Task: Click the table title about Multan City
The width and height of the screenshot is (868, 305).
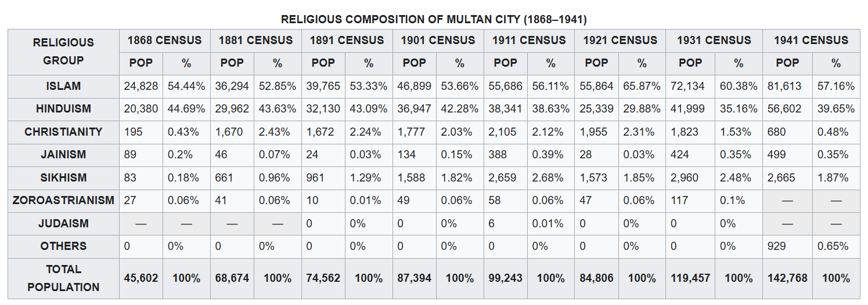Action: point(434,19)
